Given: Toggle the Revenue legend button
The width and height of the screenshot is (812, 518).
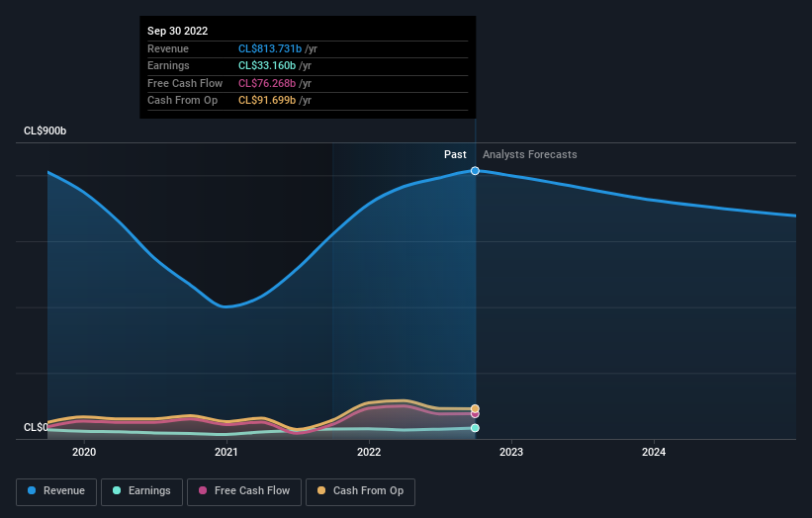Looking at the screenshot, I should click(56, 491).
